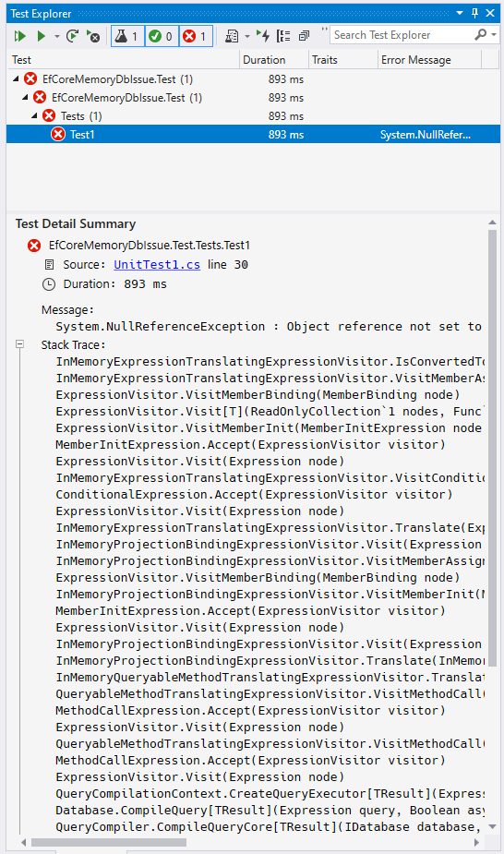Open the Run dropdown arrow
Image resolution: width=504 pixels, height=854 pixels.
coord(56,37)
